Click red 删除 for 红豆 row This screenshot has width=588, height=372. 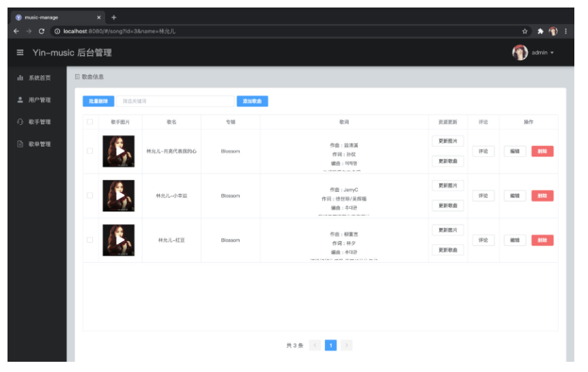[x=542, y=240]
